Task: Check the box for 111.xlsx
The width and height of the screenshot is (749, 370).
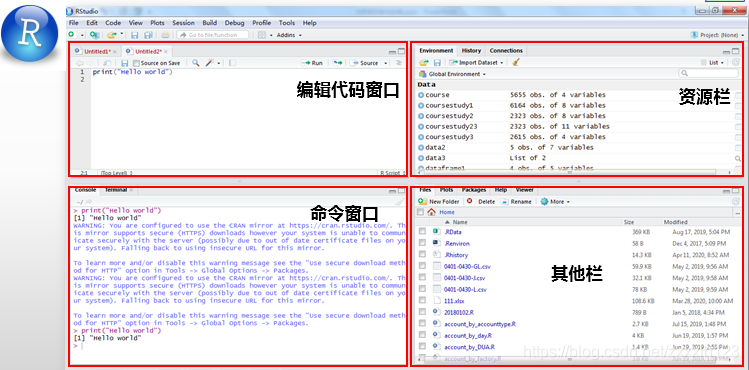Action: (422, 301)
